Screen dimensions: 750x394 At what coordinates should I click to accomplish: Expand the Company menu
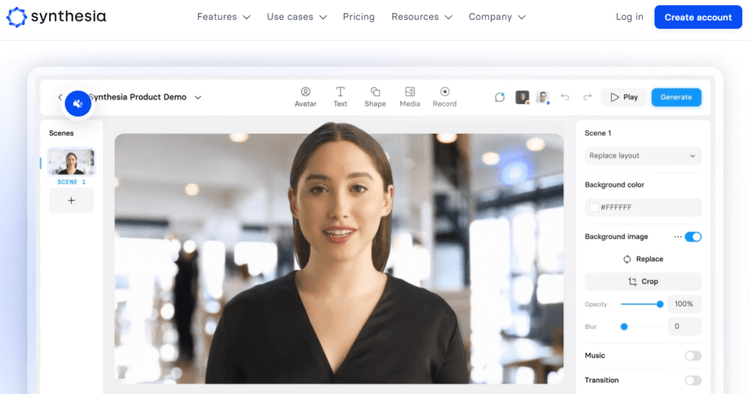click(x=497, y=17)
